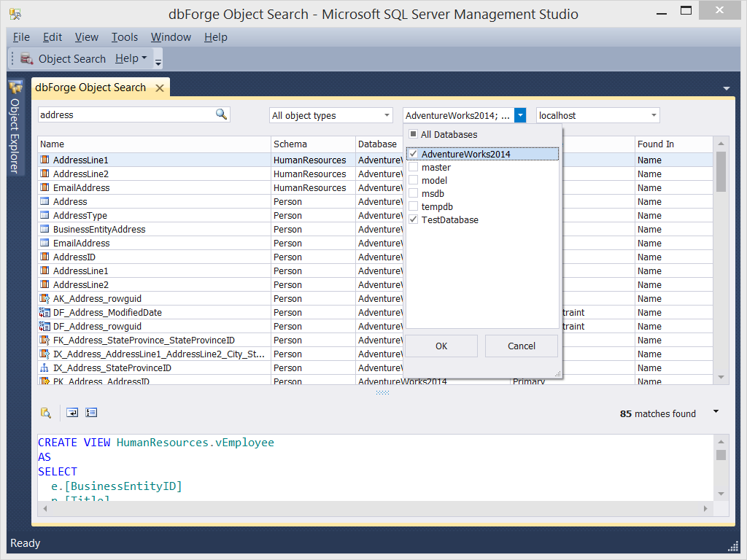Open the Help menu in menu bar

(216, 37)
